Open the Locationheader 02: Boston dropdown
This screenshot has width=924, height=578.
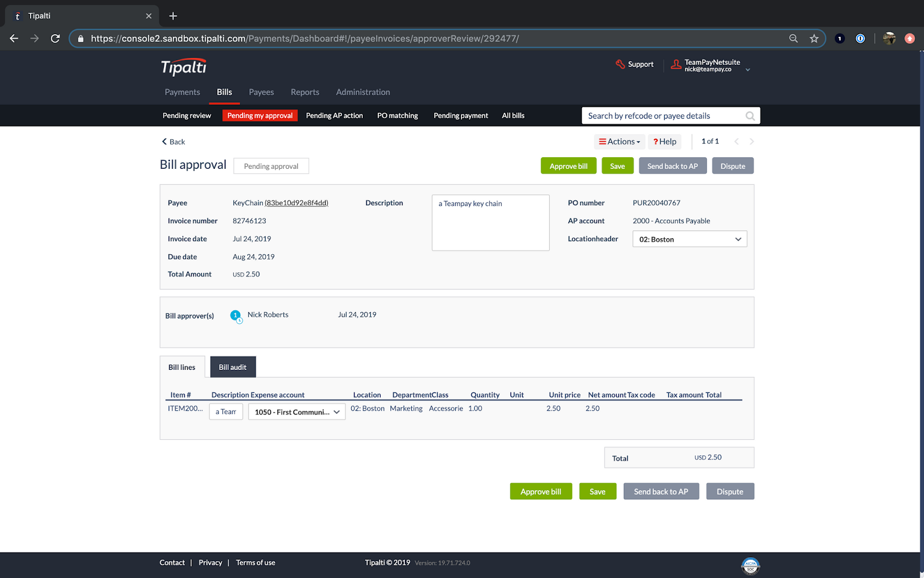coord(690,239)
